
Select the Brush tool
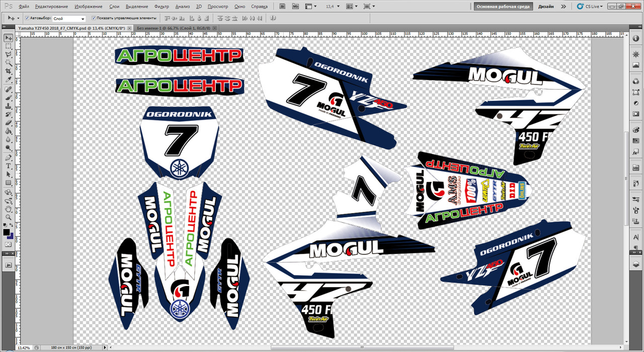pos(9,98)
